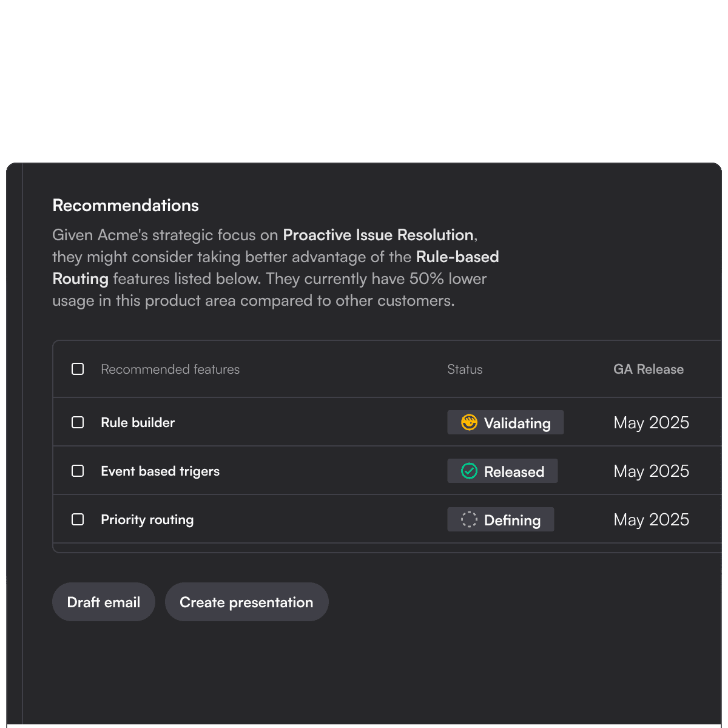
Task: Click the dashed-circle Defining status icon
Action: click(x=469, y=519)
